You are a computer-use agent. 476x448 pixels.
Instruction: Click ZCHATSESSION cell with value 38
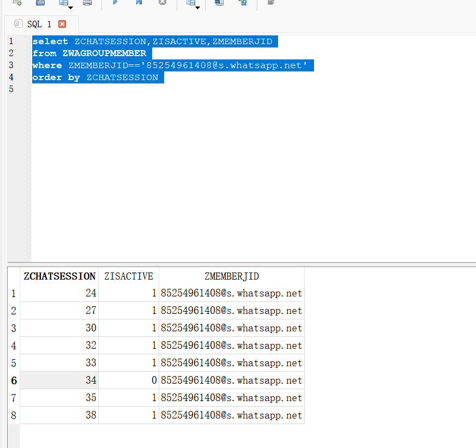[x=59, y=415]
